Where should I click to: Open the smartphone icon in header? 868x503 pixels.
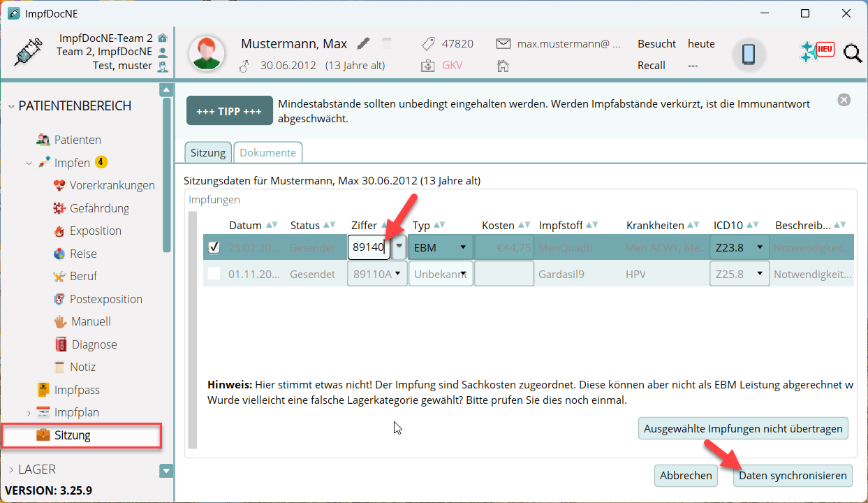[749, 54]
